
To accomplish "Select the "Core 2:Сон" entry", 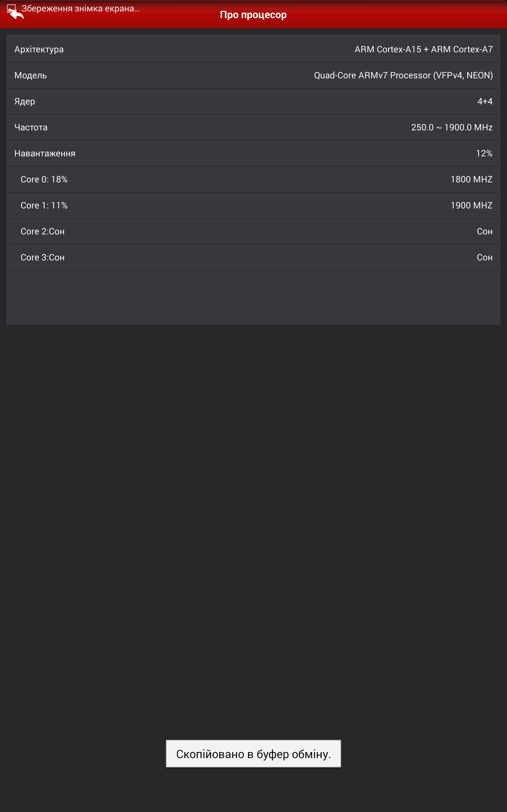I will pyautogui.click(x=42, y=231).
